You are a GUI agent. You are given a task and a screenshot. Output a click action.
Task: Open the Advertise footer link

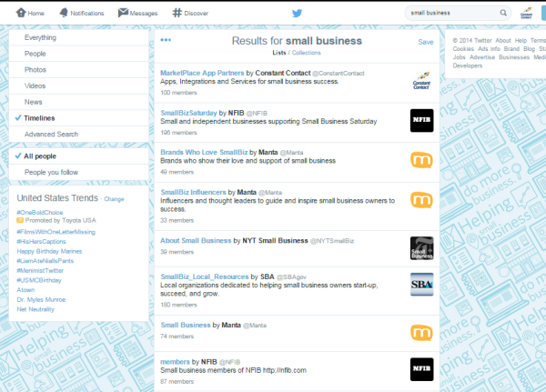click(x=482, y=57)
